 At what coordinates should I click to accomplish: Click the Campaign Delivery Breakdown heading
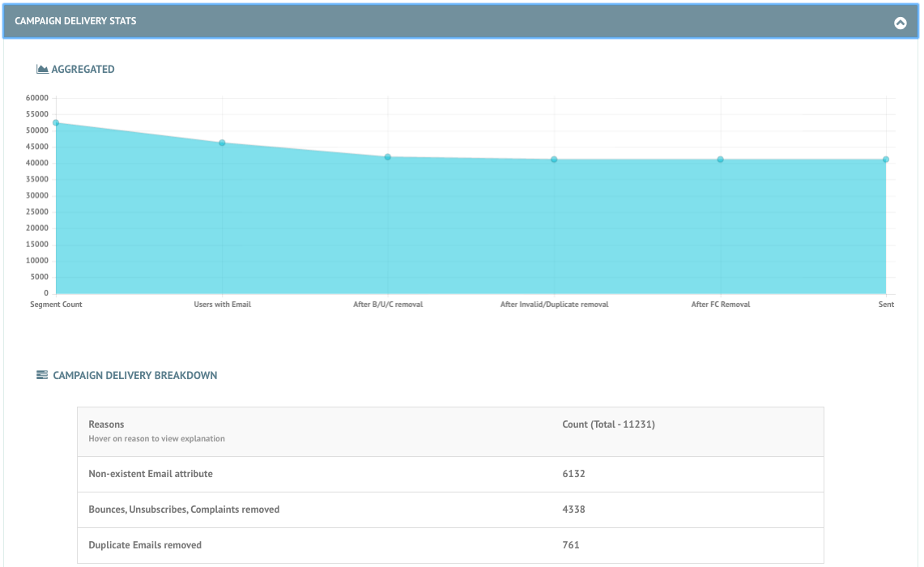click(135, 376)
